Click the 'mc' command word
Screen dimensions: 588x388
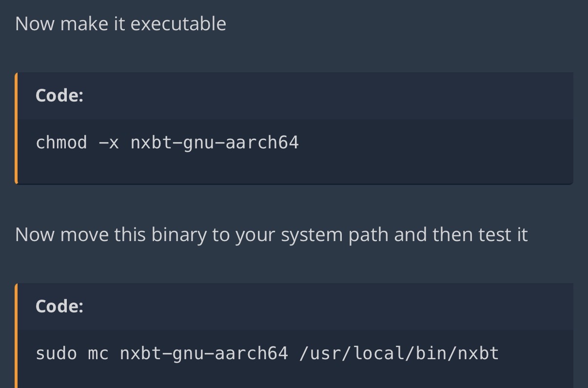[x=98, y=354]
